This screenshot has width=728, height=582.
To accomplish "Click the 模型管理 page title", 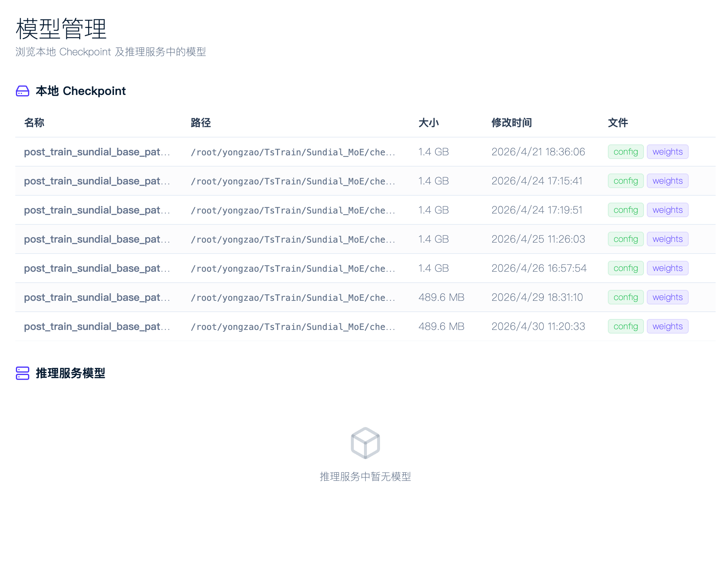I will [61, 29].
